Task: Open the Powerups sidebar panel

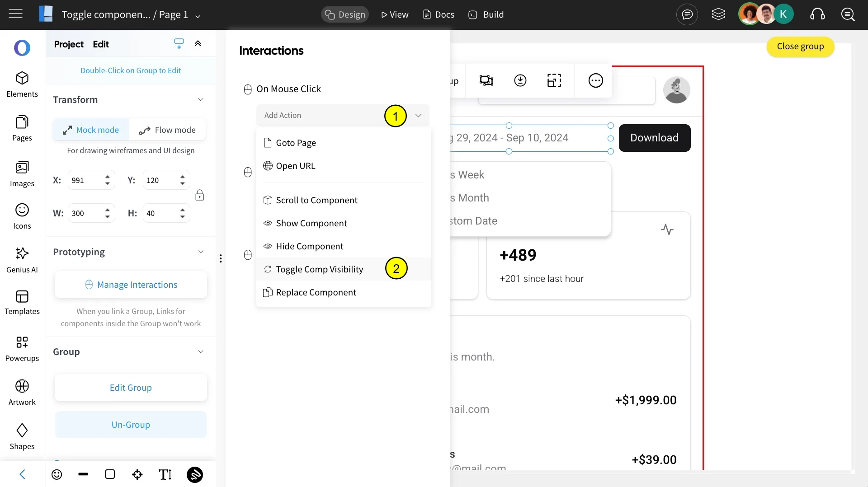Action: pyautogui.click(x=22, y=349)
